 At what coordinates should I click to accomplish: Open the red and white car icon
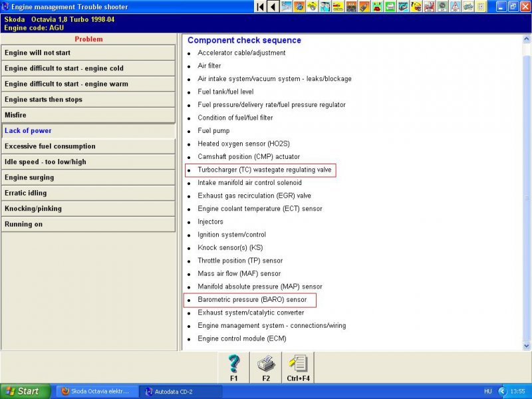tap(429, 7)
